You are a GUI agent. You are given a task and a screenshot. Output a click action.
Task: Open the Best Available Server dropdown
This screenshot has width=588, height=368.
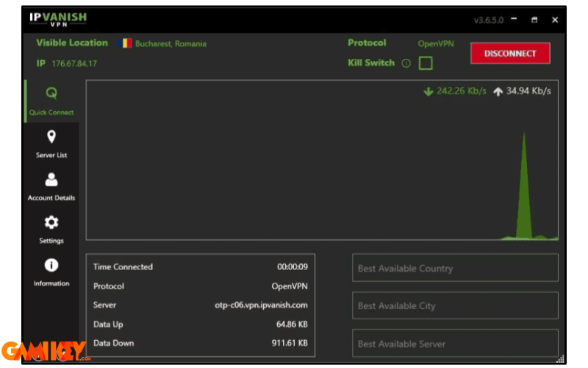coord(455,343)
